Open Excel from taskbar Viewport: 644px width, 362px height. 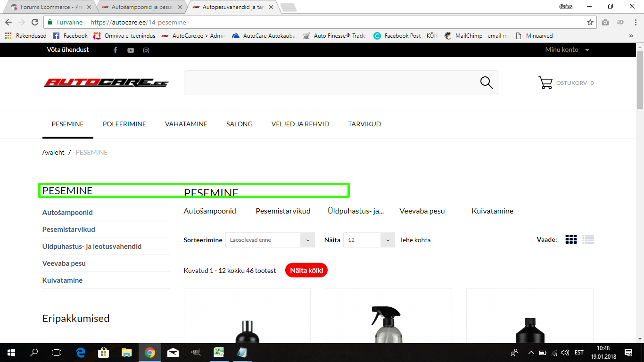[219, 352]
